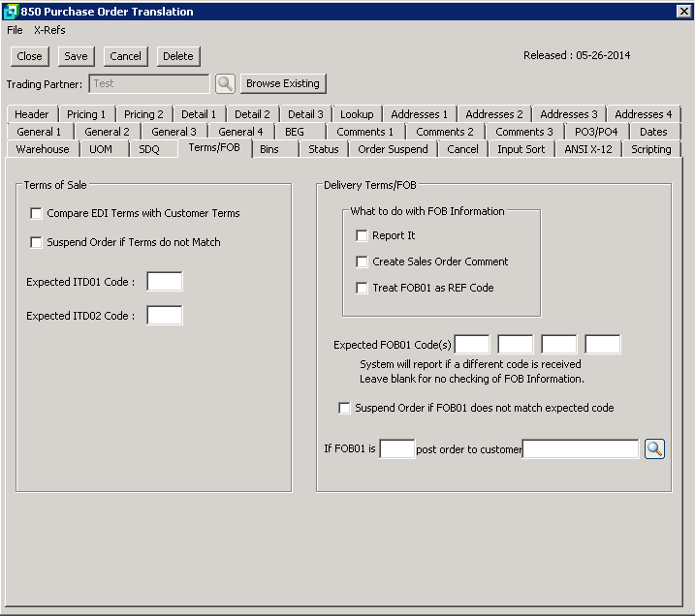Click the application icon in title bar
The width and height of the screenshot is (695, 616).
[10, 11]
